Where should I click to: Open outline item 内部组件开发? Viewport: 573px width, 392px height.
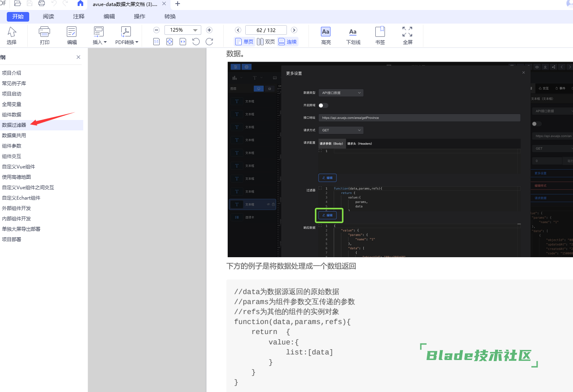pos(16,218)
